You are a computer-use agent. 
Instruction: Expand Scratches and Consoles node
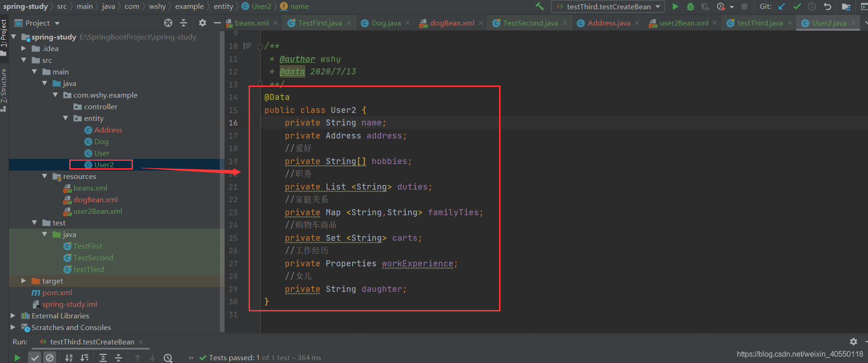click(x=13, y=327)
